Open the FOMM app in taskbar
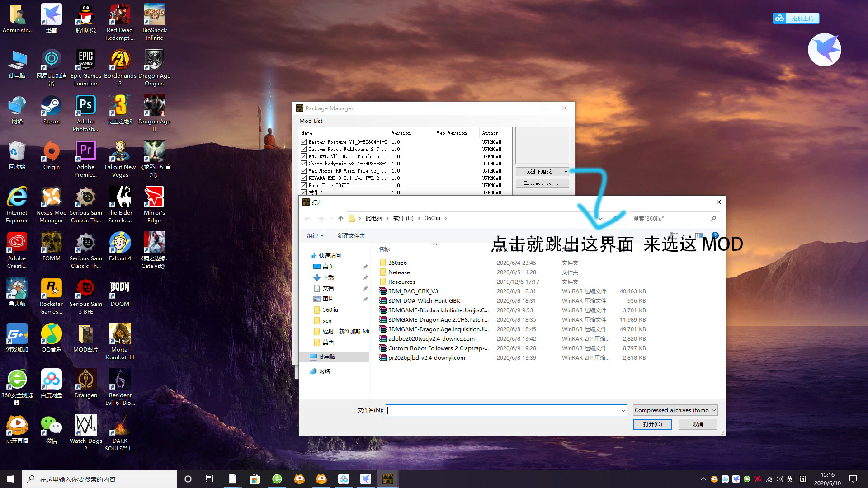 [387, 479]
